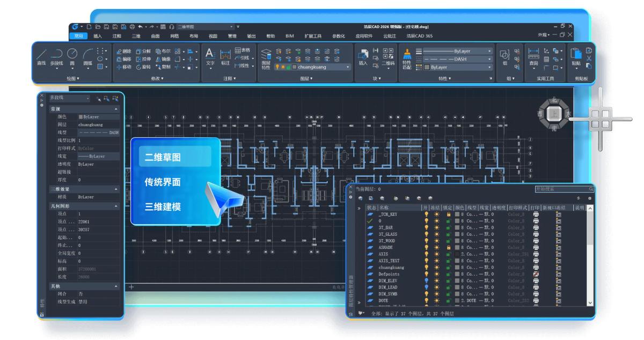Choose 三维建模 workspace in popup

point(163,206)
